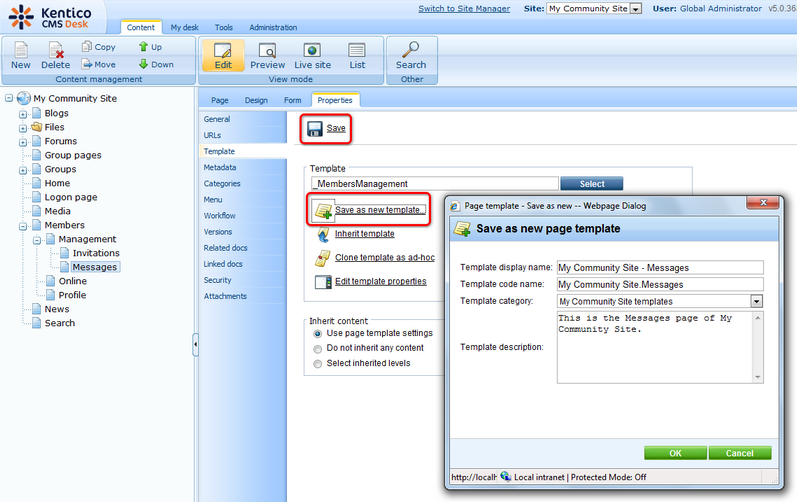Click the Template display name field
Screen dimensions: 797x502
coord(659,268)
